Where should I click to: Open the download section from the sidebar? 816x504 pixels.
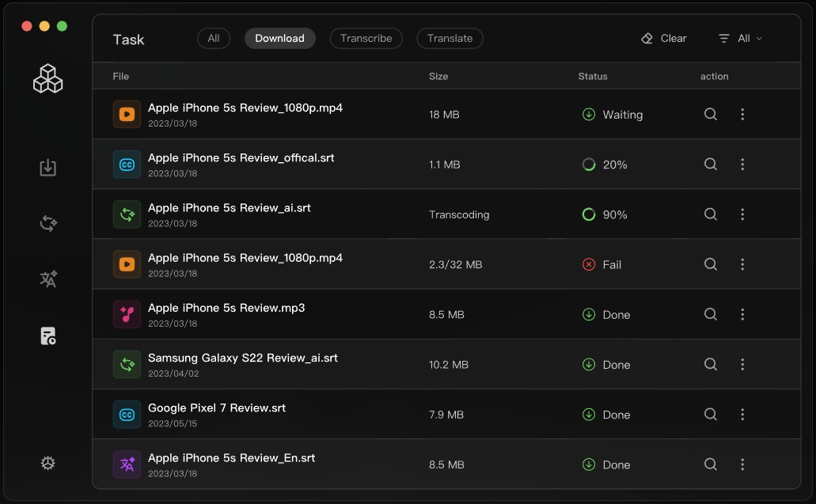click(47, 168)
